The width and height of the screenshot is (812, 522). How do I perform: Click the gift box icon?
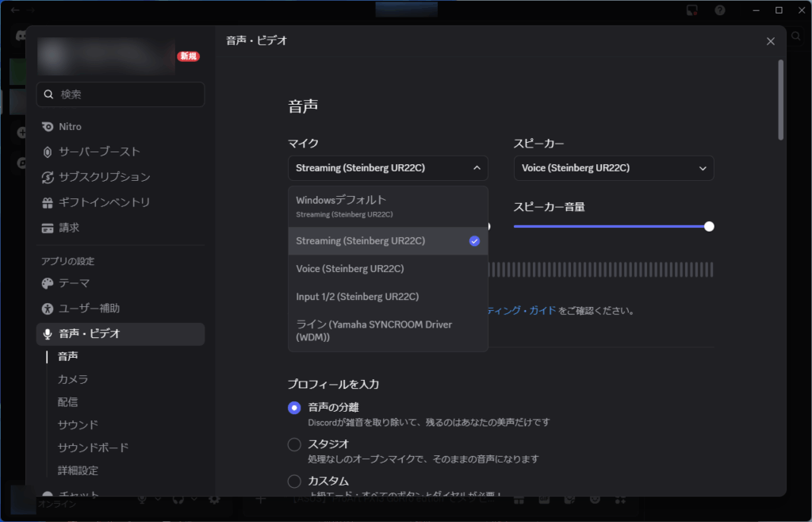(48, 202)
